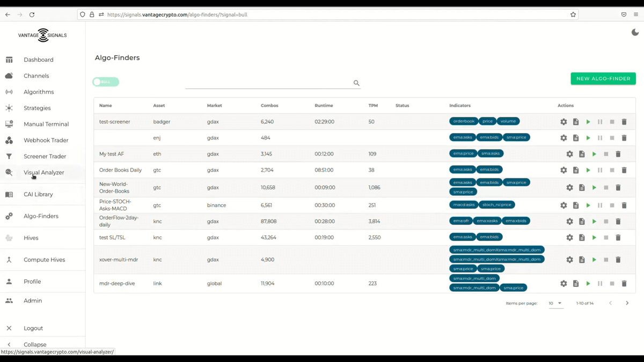Sort the table by the Combos column header
The image size is (644, 362).
(269, 106)
